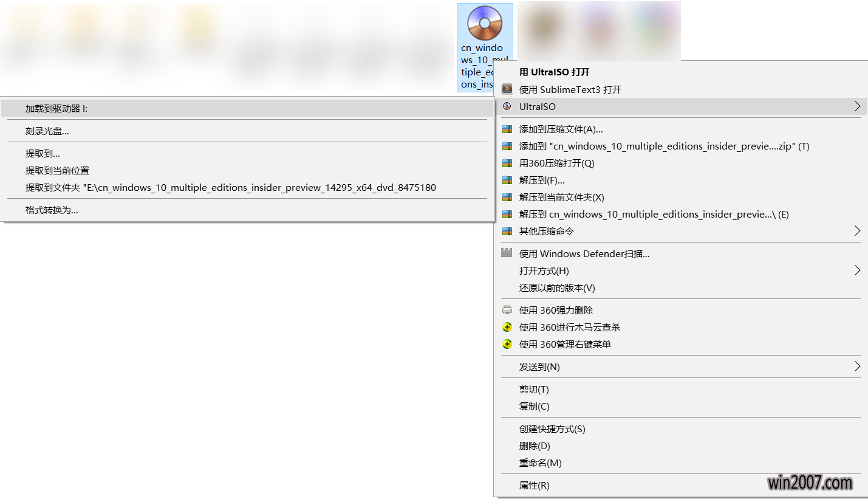The height and width of the screenshot is (499, 868).
Task: Expand the 其他压缩命令 submenu arrow
Action: coord(857,231)
